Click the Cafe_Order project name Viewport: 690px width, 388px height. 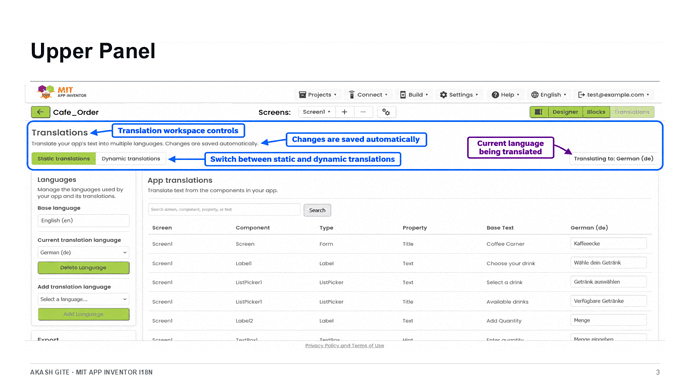(76, 112)
